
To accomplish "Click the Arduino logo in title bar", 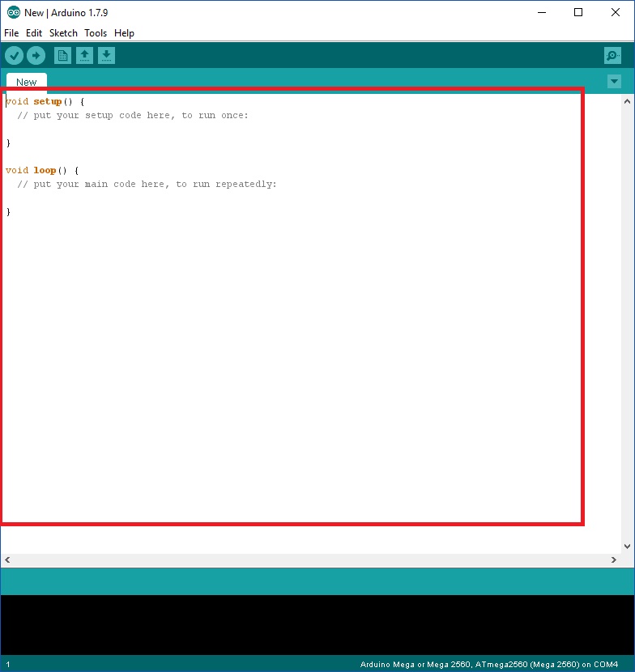I will coord(13,12).
